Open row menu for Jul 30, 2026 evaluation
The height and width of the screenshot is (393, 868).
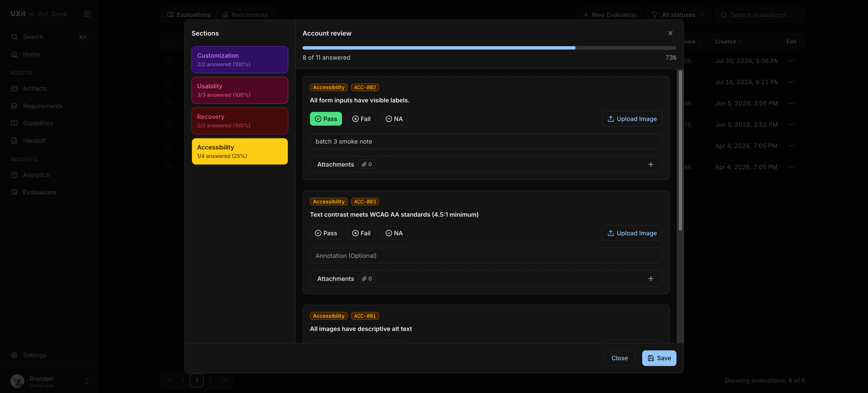[x=791, y=61]
